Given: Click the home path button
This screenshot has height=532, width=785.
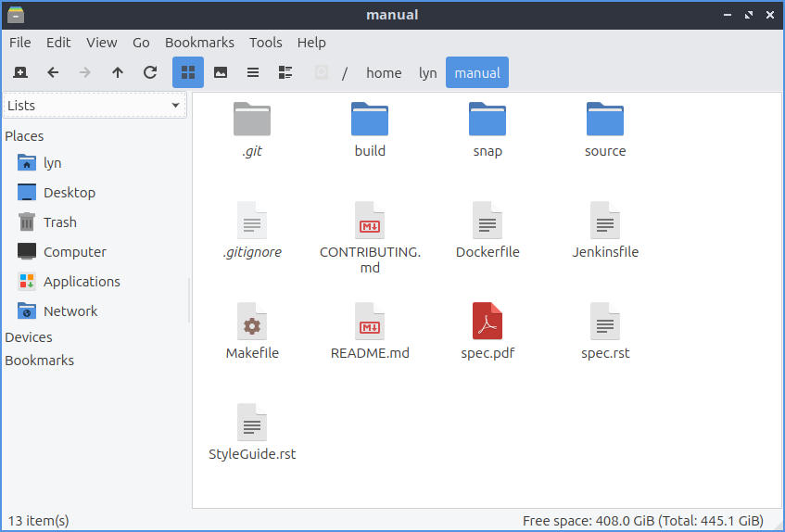Looking at the screenshot, I should [384, 73].
